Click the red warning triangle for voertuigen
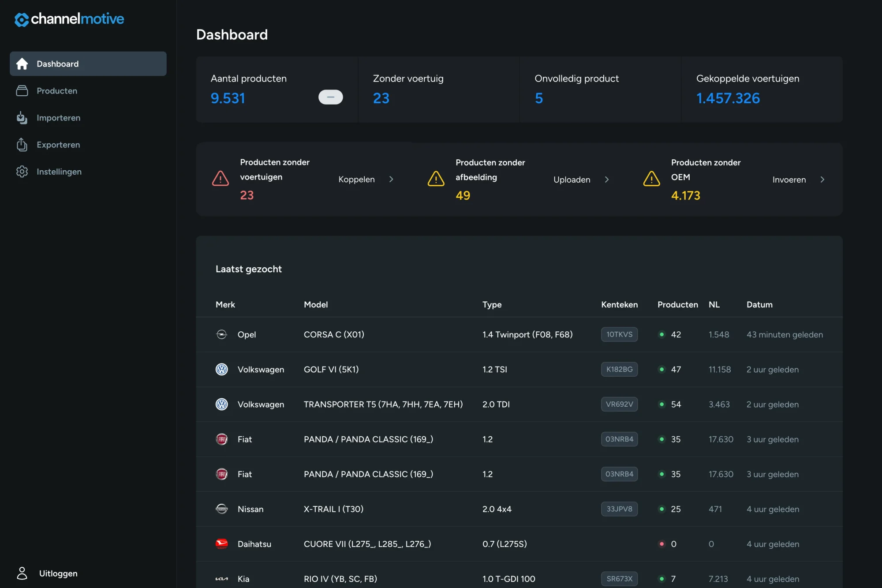Image resolution: width=882 pixels, height=588 pixels. point(220,179)
